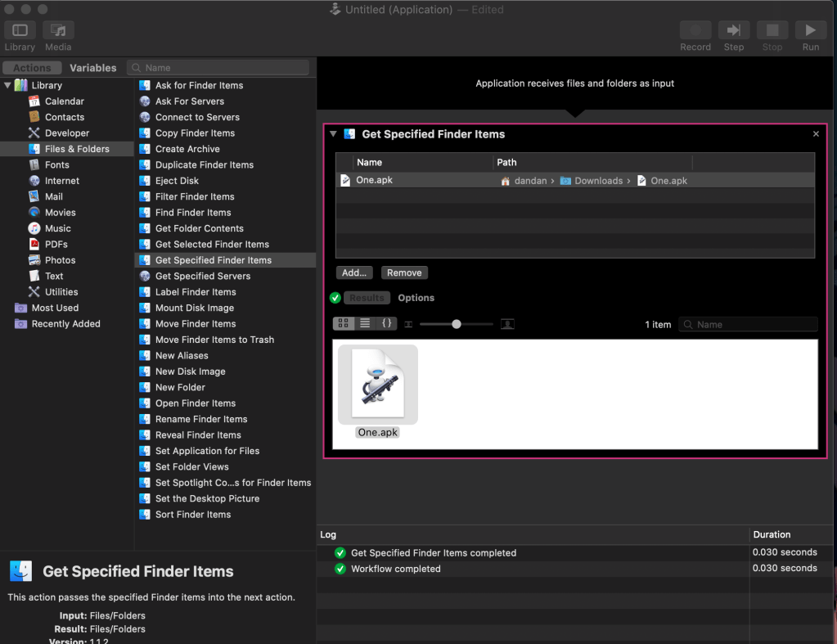
Task: Click the Run workflow toolbar icon
Action: [x=810, y=30]
